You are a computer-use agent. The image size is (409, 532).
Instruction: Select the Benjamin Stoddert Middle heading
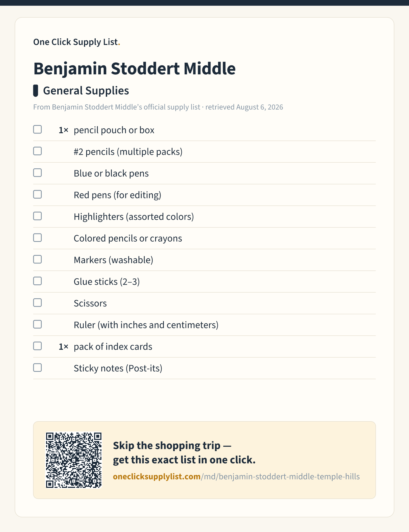pyautogui.click(x=134, y=68)
